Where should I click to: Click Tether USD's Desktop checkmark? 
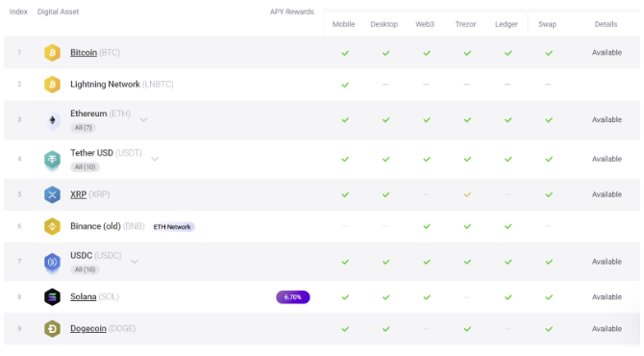(385, 159)
